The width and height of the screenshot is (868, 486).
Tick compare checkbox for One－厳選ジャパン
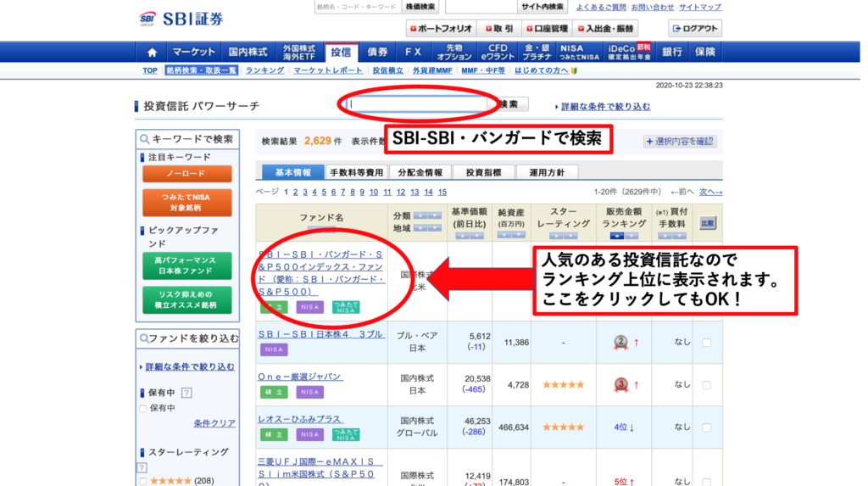click(706, 384)
